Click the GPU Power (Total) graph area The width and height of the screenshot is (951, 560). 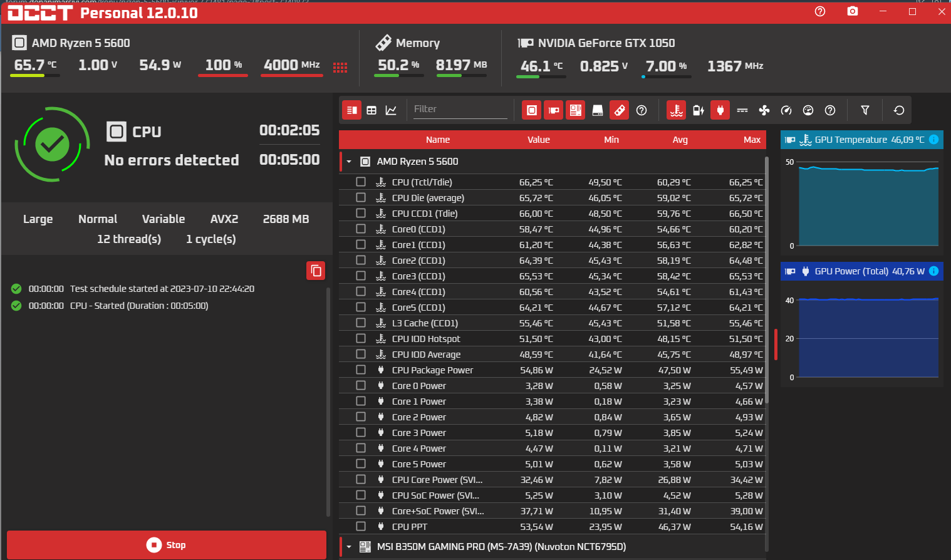click(x=868, y=338)
